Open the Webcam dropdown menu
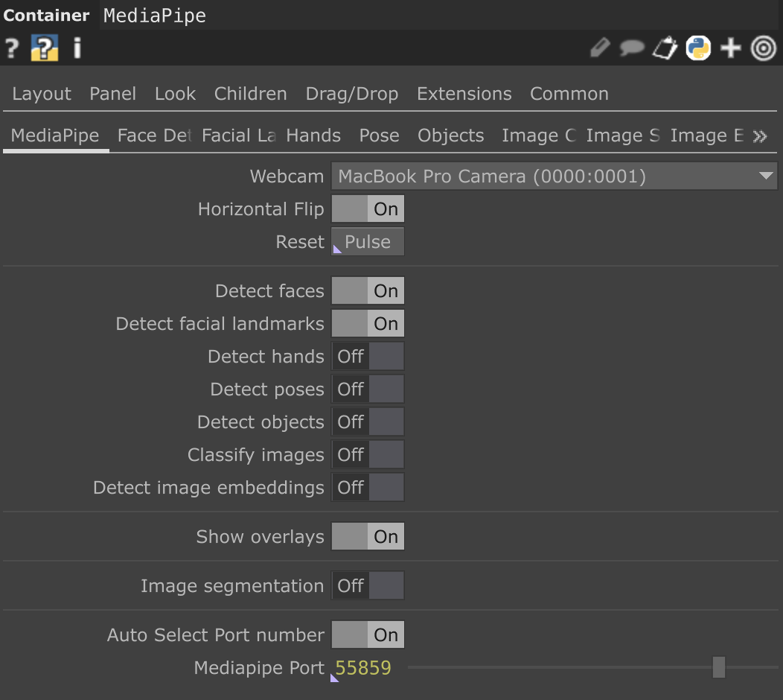Screen dimensions: 783x700 [554, 176]
